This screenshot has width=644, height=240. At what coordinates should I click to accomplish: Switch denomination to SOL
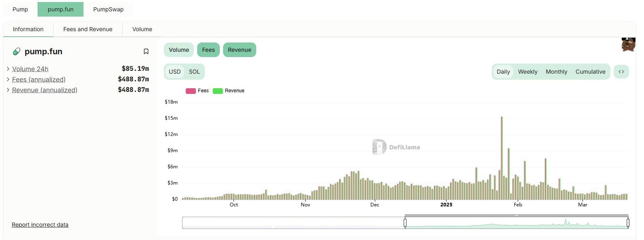[194, 72]
